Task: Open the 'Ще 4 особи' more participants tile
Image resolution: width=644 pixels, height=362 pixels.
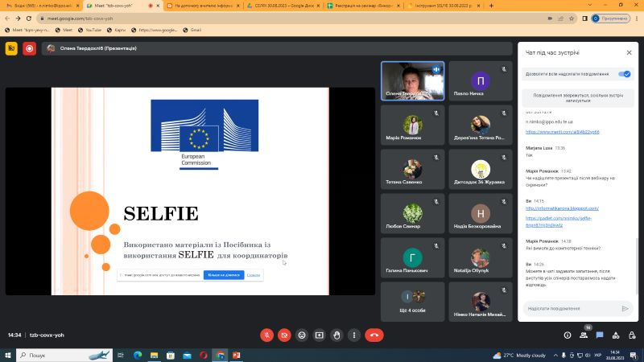Action: pos(412,302)
